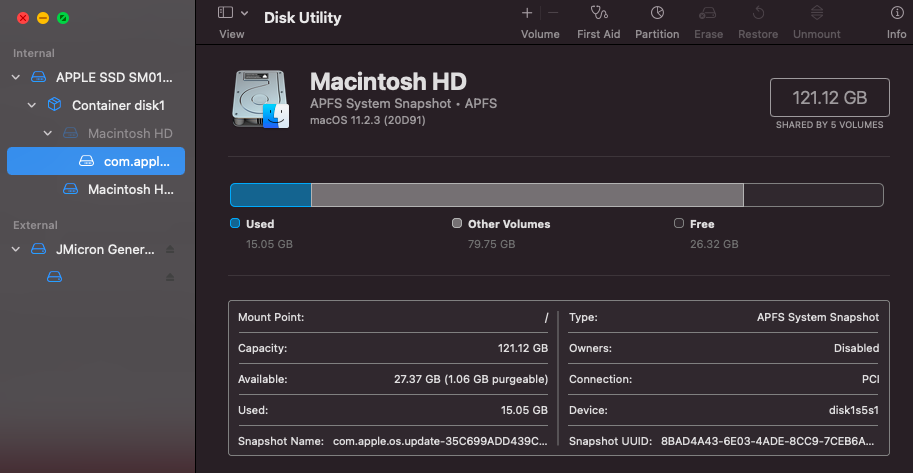Click the blue Used legend swatch

coord(235,223)
